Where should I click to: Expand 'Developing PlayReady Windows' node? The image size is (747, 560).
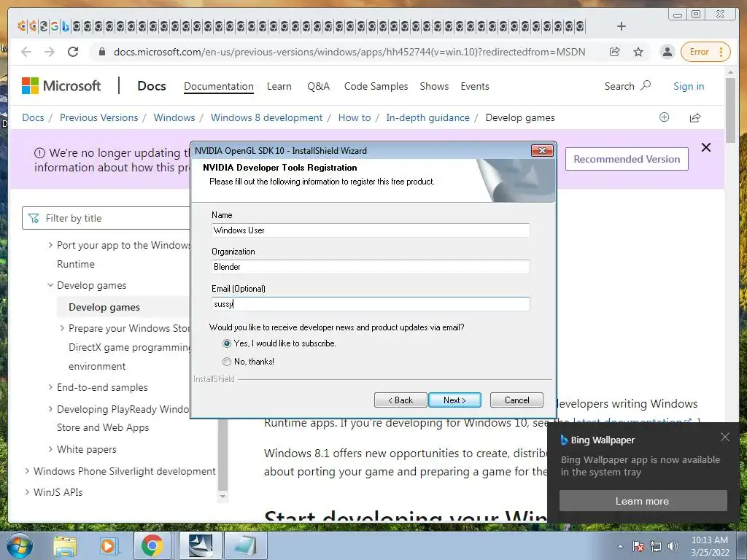[x=50, y=409]
